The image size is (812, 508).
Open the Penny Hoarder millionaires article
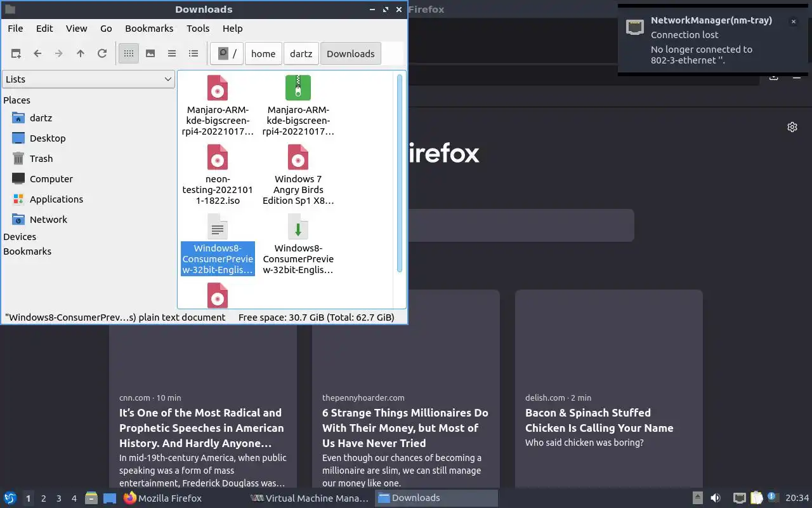click(406, 389)
